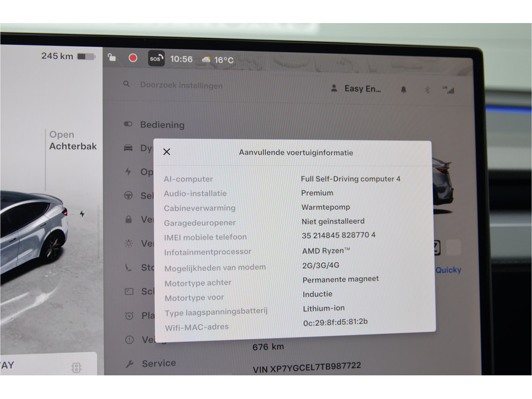Open the Service settings menu

point(159,364)
